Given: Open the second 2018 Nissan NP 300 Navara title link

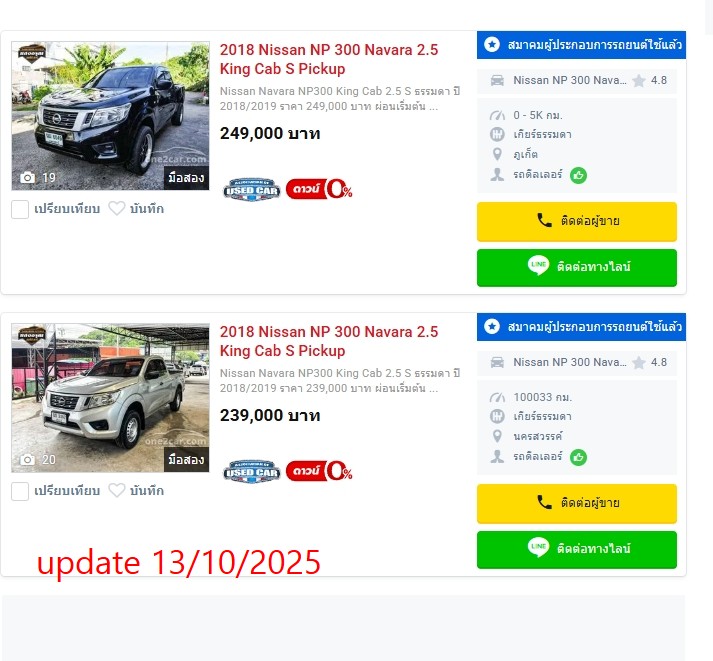Looking at the screenshot, I should (329, 341).
